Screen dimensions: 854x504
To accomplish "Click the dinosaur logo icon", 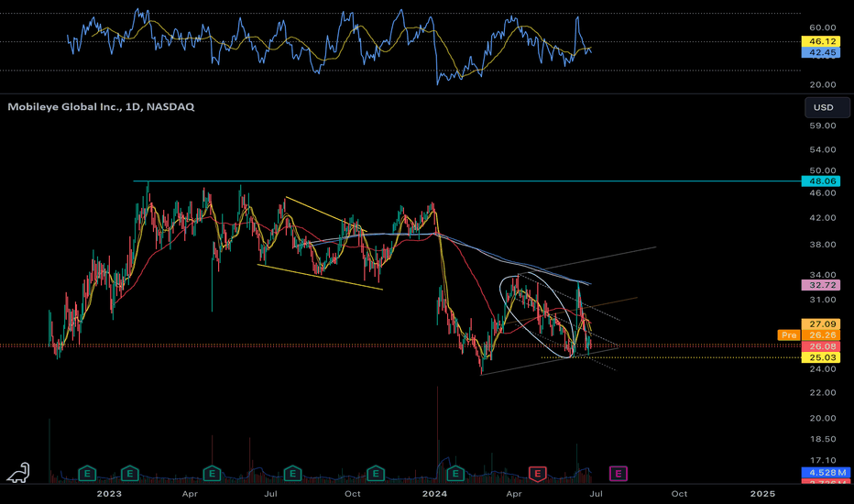I will (18, 473).
